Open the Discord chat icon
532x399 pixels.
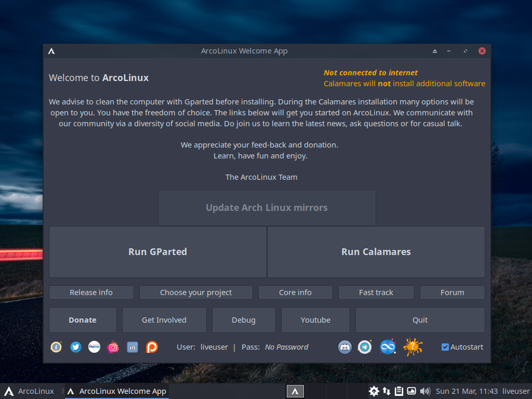click(345, 347)
